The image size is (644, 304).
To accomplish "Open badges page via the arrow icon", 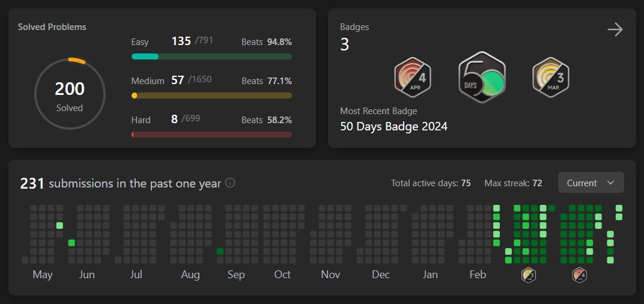I will coord(615,29).
